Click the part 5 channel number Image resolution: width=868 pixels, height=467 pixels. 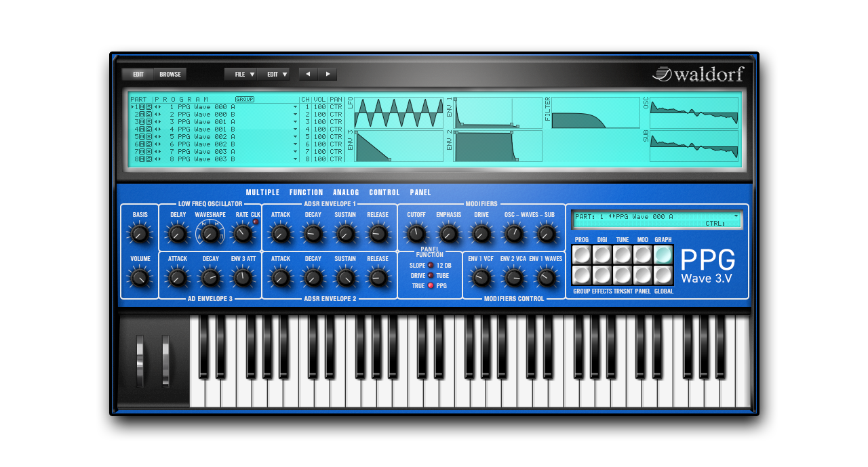click(307, 137)
